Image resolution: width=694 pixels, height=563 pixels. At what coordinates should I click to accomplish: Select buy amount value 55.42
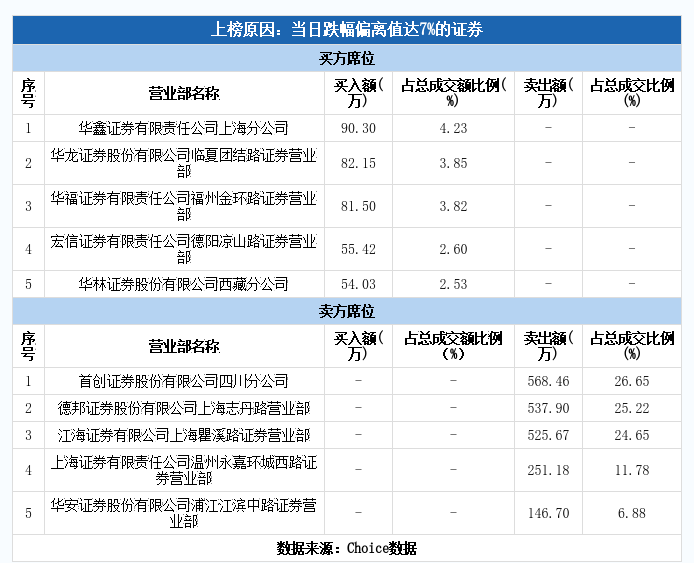358,249
